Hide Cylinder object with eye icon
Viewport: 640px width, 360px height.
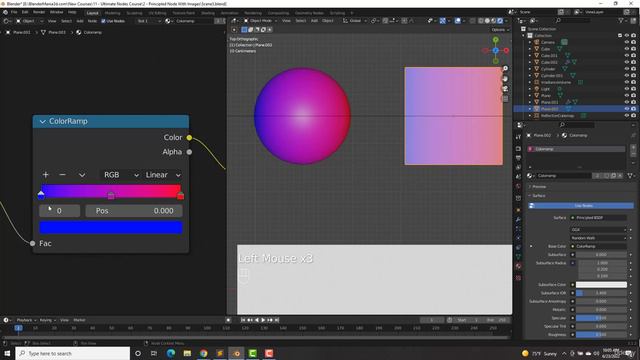[627, 69]
